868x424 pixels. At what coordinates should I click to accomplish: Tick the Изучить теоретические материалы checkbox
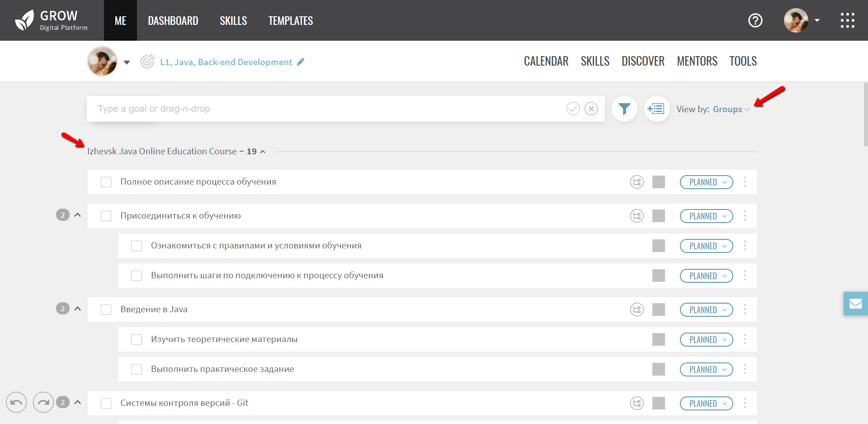click(x=137, y=339)
